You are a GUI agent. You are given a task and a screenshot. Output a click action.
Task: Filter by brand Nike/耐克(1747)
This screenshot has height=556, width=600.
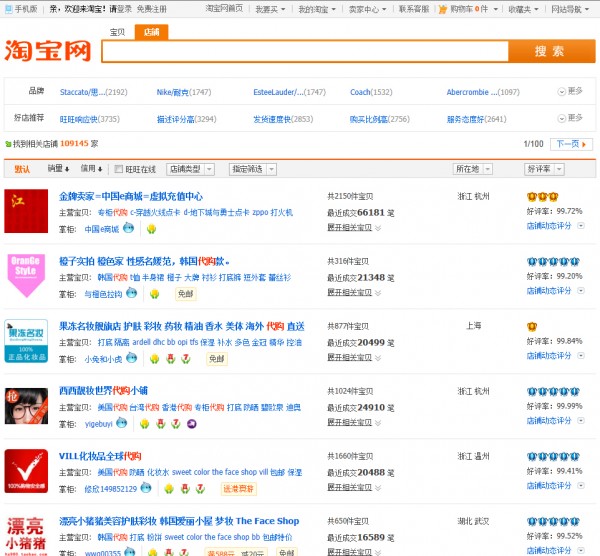(184, 92)
